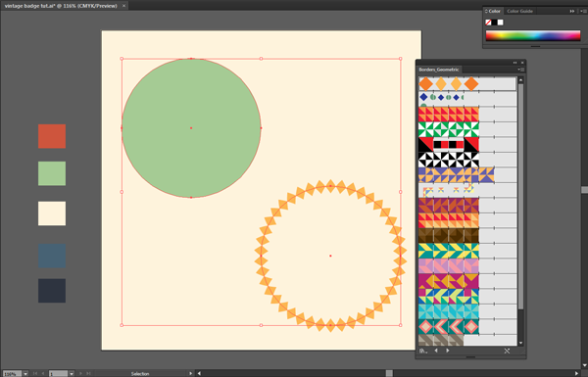The width and height of the screenshot is (588, 377).
Task: Pick white swatch in Color panel
Action: pos(500,23)
